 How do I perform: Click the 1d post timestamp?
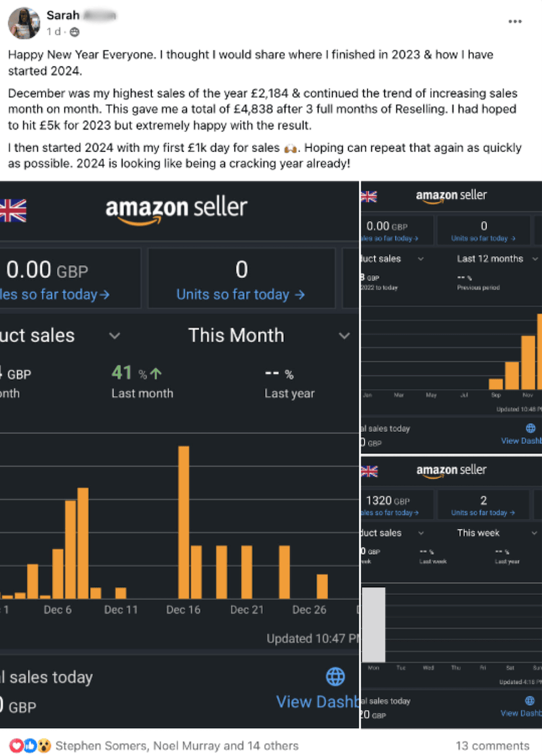53,32
